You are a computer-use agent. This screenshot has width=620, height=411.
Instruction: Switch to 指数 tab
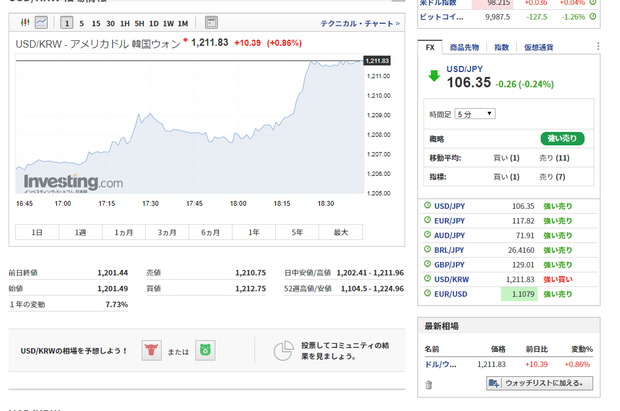point(501,47)
